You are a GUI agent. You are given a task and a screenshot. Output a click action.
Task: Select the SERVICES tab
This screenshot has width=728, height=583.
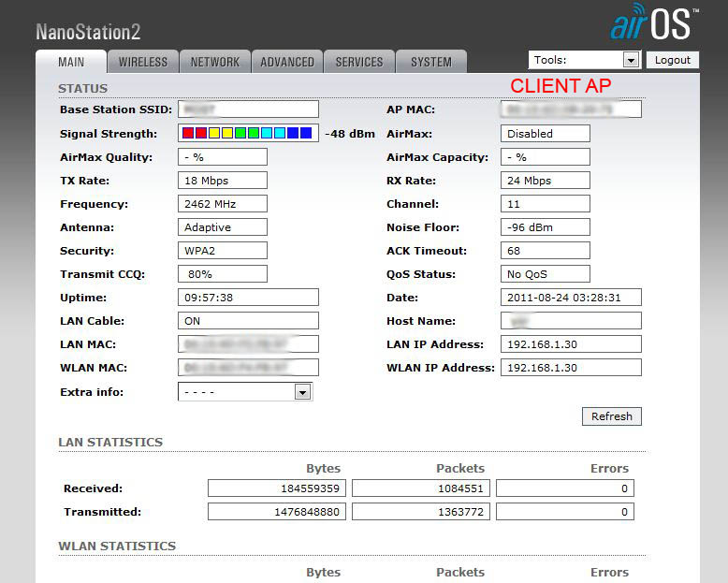[x=359, y=62]
